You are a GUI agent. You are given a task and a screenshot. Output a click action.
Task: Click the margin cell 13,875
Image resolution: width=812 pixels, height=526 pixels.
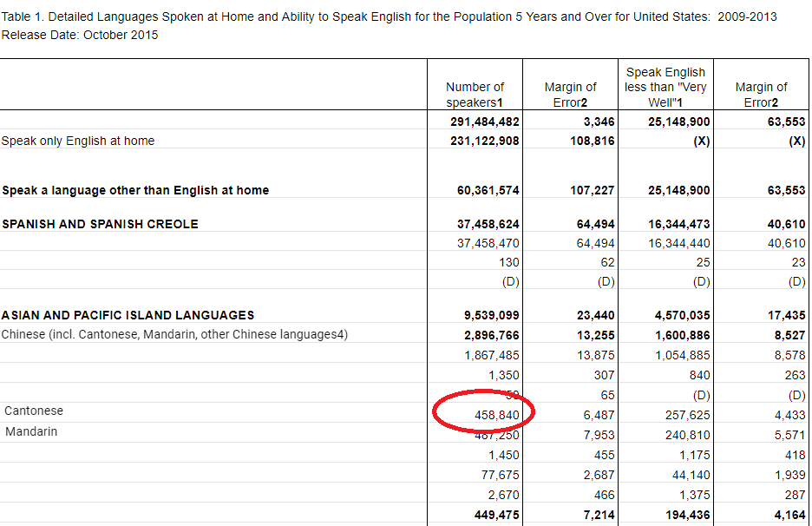[x=595, y=355]
